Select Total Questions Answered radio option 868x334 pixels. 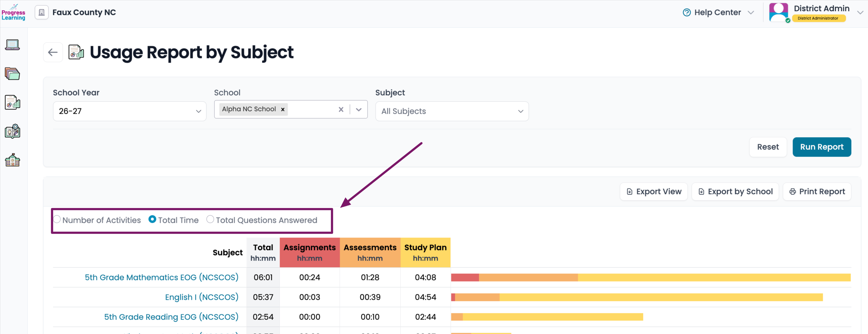click(210, 219)
